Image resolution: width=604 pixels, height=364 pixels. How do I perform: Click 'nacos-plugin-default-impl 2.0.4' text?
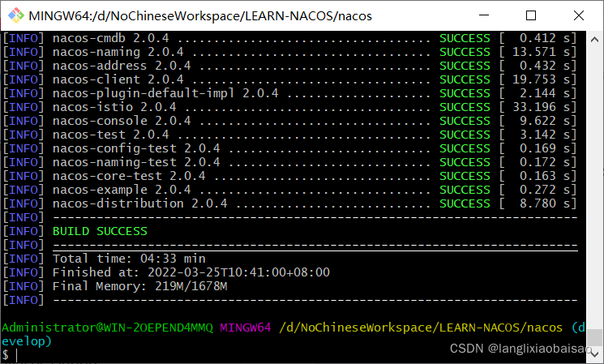(165, 93)
